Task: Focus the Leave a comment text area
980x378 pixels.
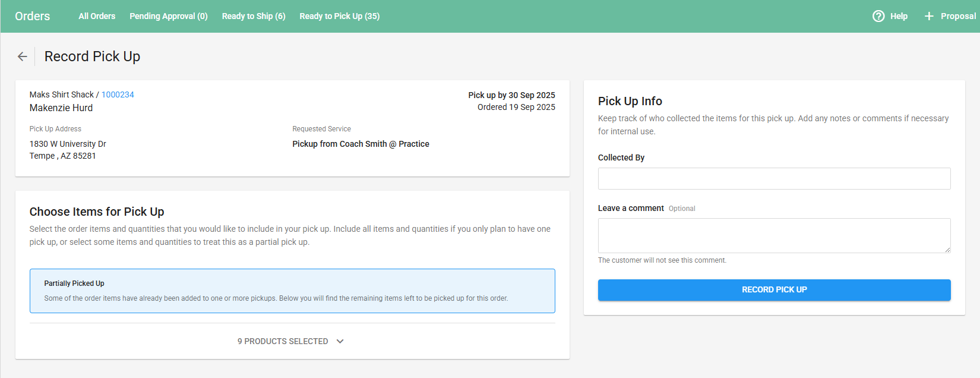Action: [x=774, y=235]
